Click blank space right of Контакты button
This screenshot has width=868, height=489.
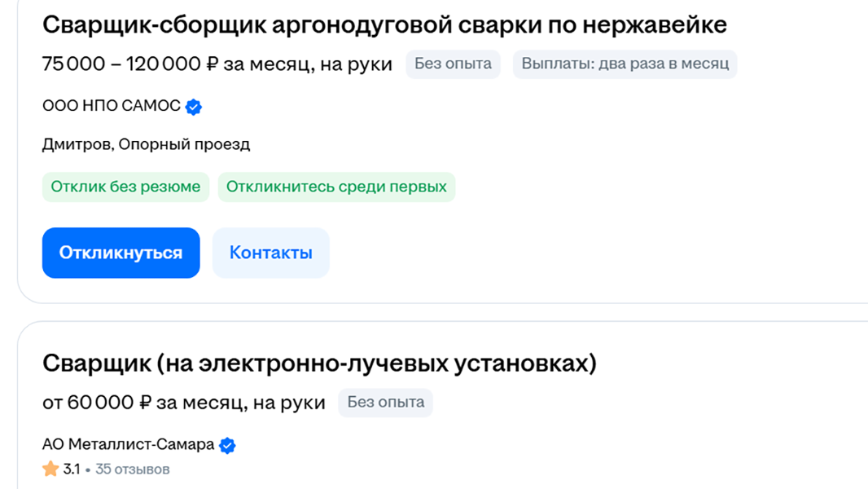point(570,253)
